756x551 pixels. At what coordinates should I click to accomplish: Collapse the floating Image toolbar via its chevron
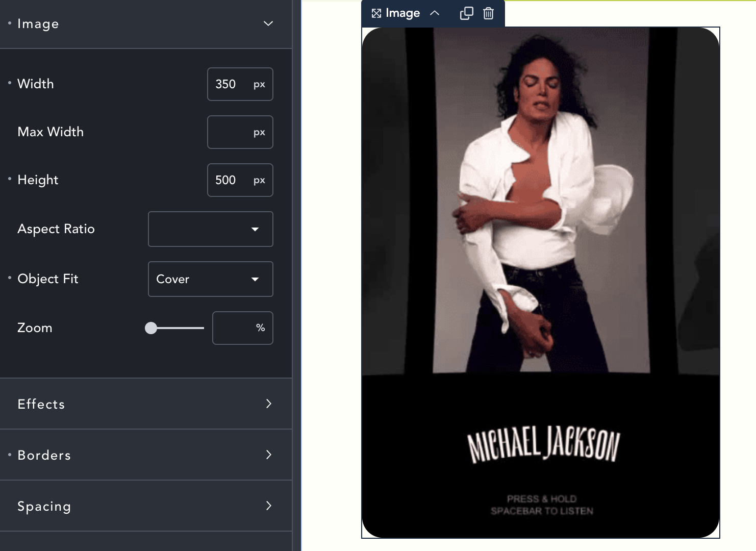(x=435, y=13)
